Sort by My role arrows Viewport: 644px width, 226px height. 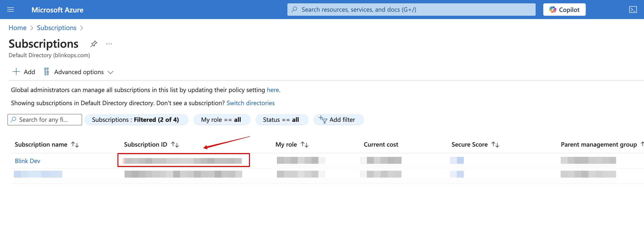305,145
